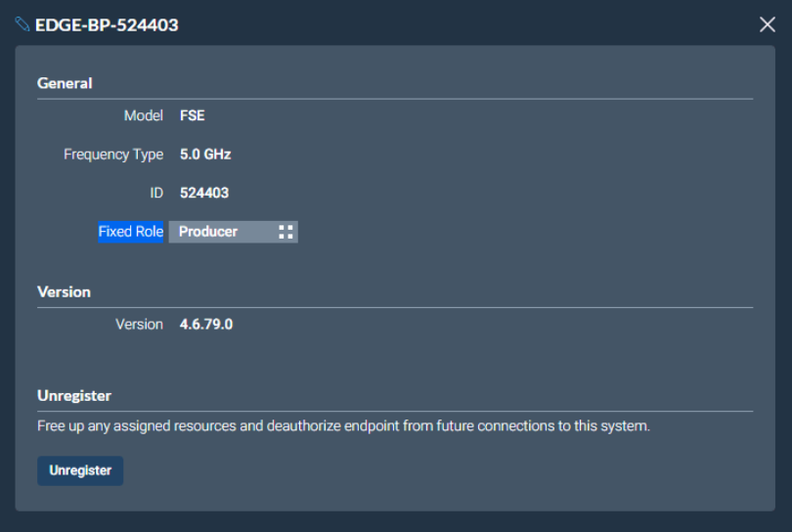Click the EDGE-BP-524403 title text
This screenshot has height=532, width=792.
pyautogui.click(x=107, y=25)
